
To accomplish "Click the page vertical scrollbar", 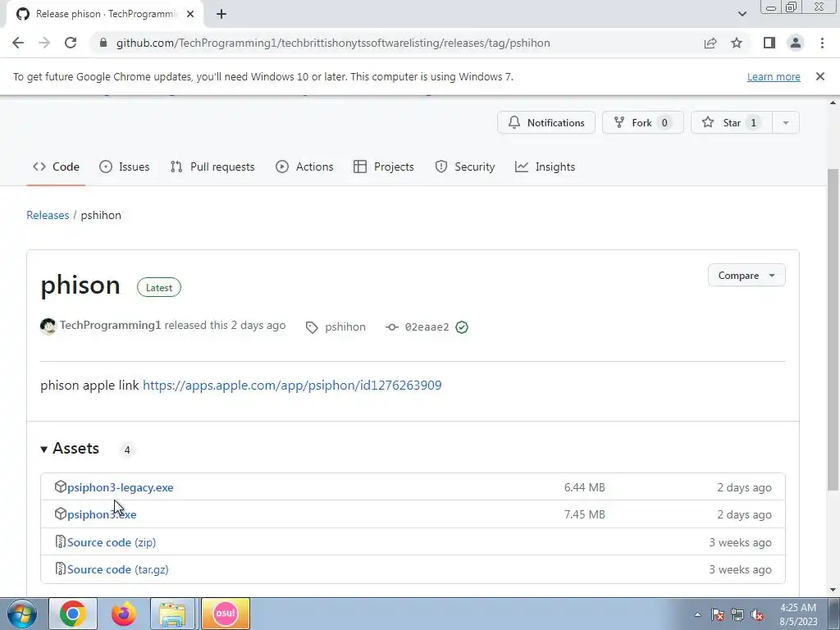I will 833,330.
